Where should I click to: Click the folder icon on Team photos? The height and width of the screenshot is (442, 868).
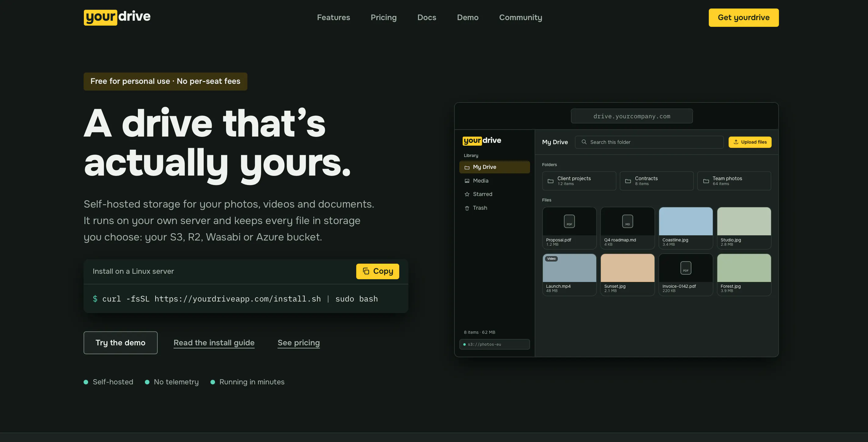(706, 181)
